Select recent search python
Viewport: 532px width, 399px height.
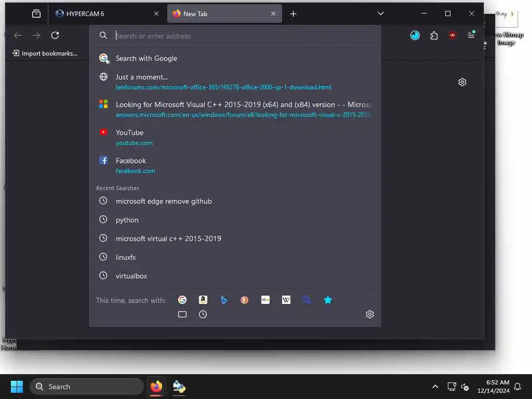[x=235, y=220]
